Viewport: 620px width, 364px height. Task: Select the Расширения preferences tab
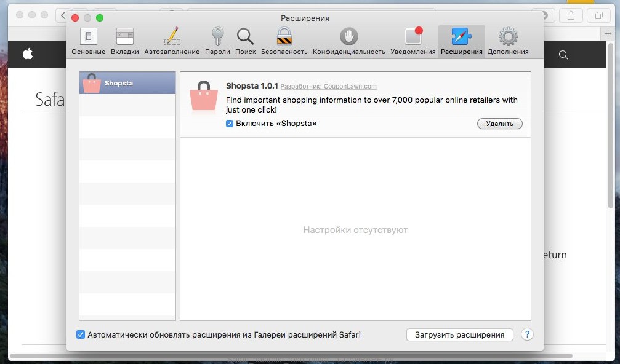point(461,41)
